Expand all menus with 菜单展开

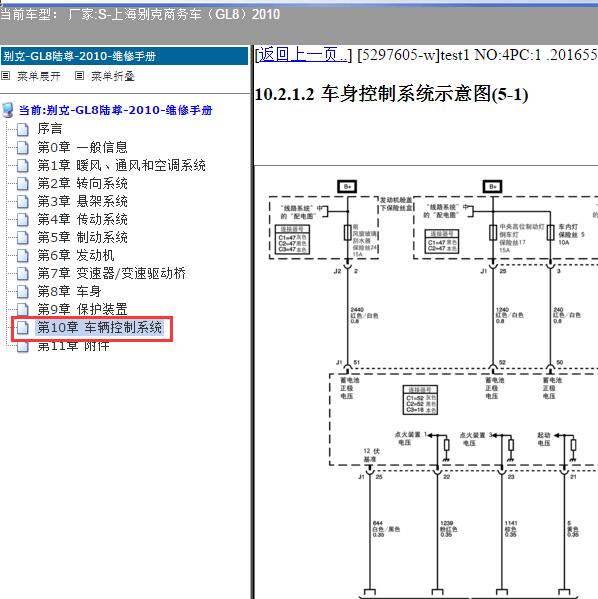click(39, 76)
